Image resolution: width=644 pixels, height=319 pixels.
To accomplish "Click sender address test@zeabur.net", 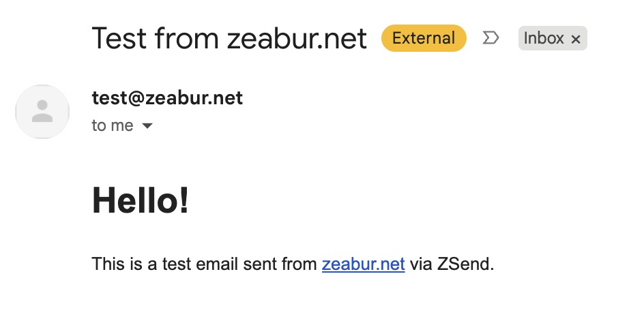I will [167, 98].
